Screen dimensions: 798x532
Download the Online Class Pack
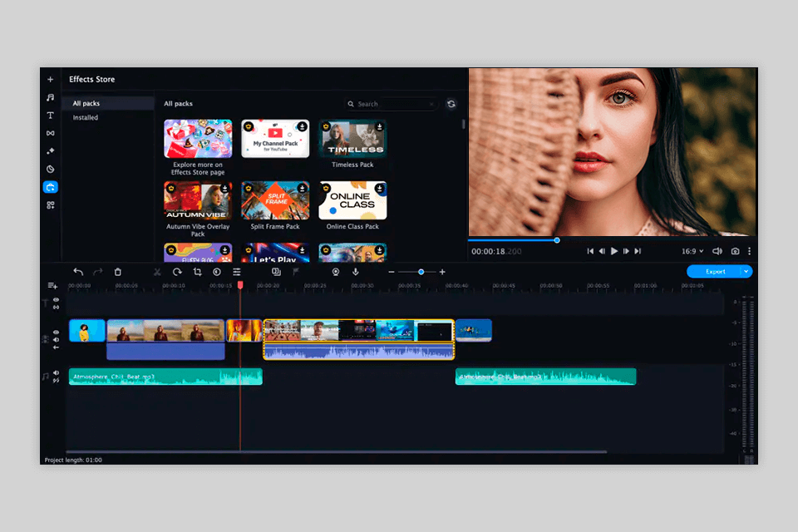[380, 189]
